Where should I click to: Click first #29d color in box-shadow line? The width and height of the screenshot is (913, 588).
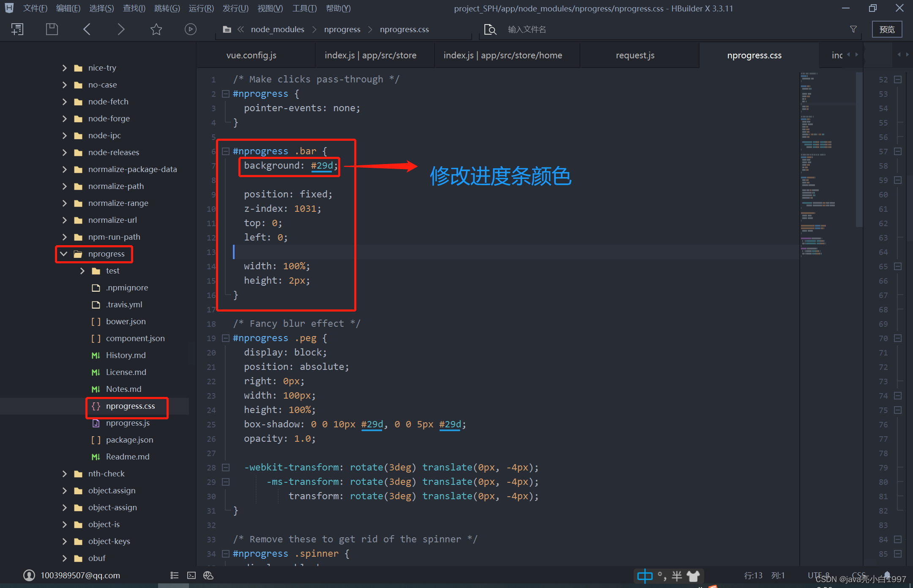372,424
